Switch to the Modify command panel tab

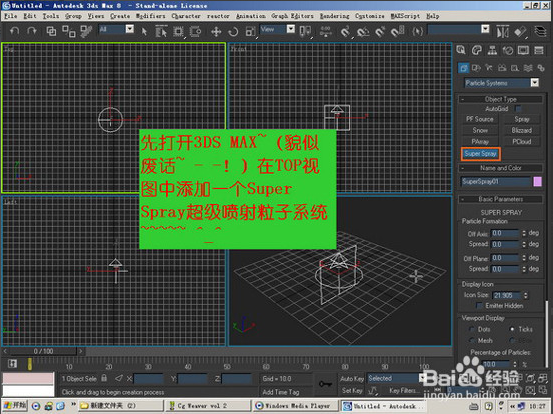[x=476, y=50]
